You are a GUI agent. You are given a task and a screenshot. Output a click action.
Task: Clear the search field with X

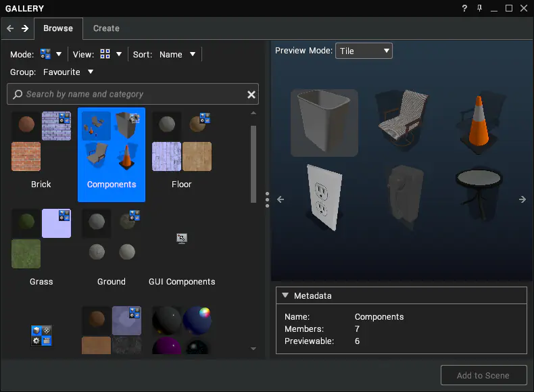[251, 95]
